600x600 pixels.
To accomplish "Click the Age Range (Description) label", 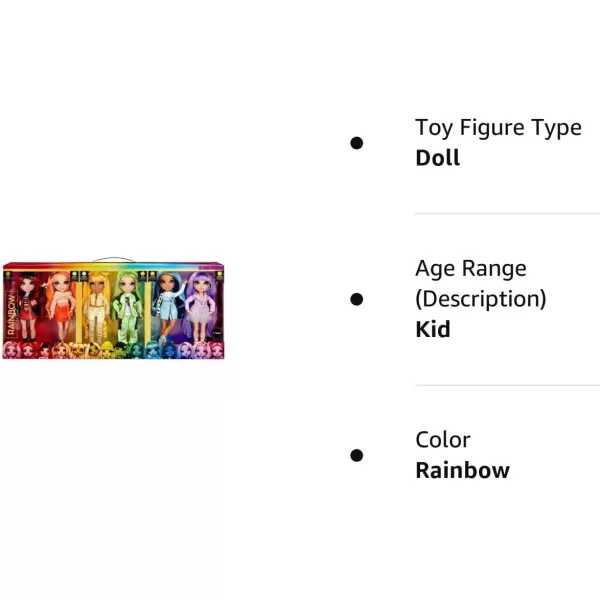I will coord(481,284).
